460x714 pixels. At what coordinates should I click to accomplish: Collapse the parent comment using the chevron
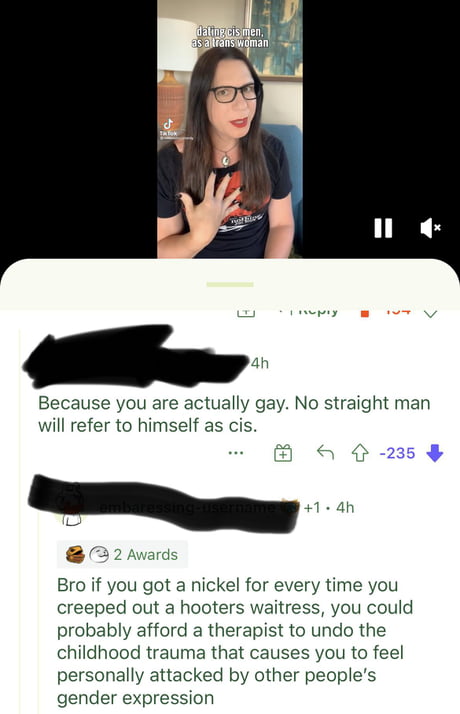430,313
